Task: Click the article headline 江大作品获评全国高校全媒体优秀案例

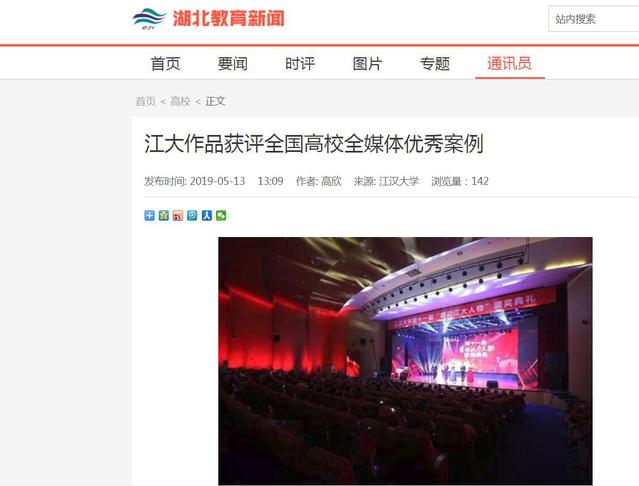Action: click(x=314, y=144)
